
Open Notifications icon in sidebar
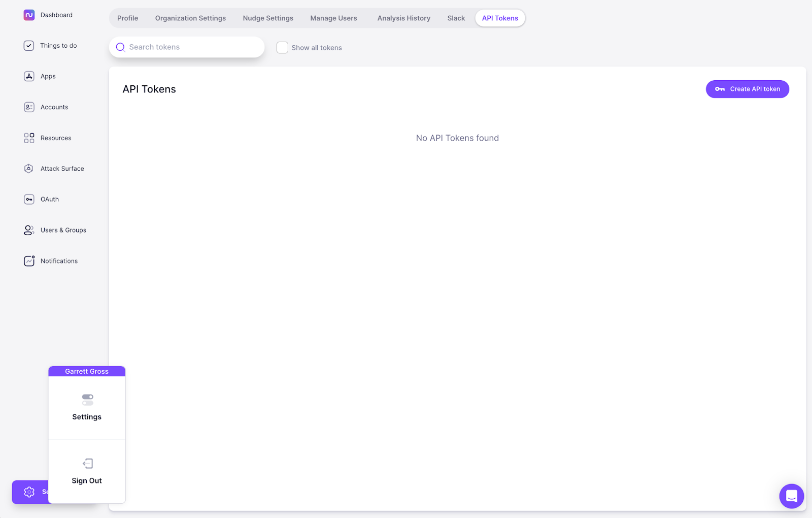[29, 261]
